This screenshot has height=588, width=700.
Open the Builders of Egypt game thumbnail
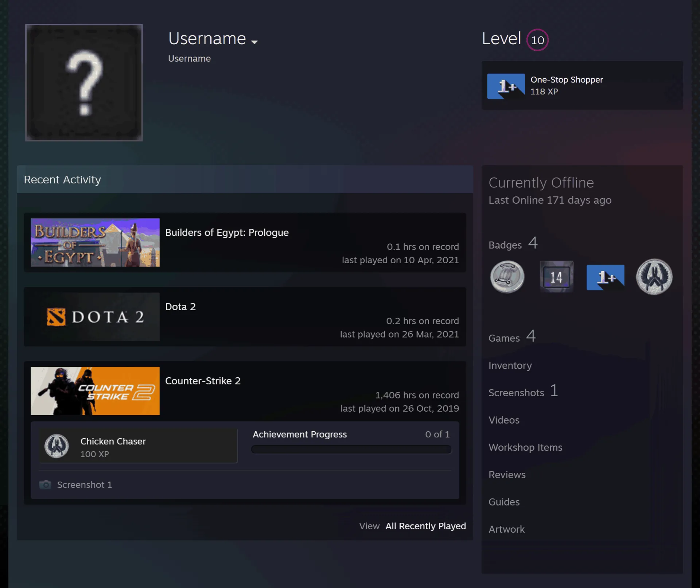click(x=95, y=242)
